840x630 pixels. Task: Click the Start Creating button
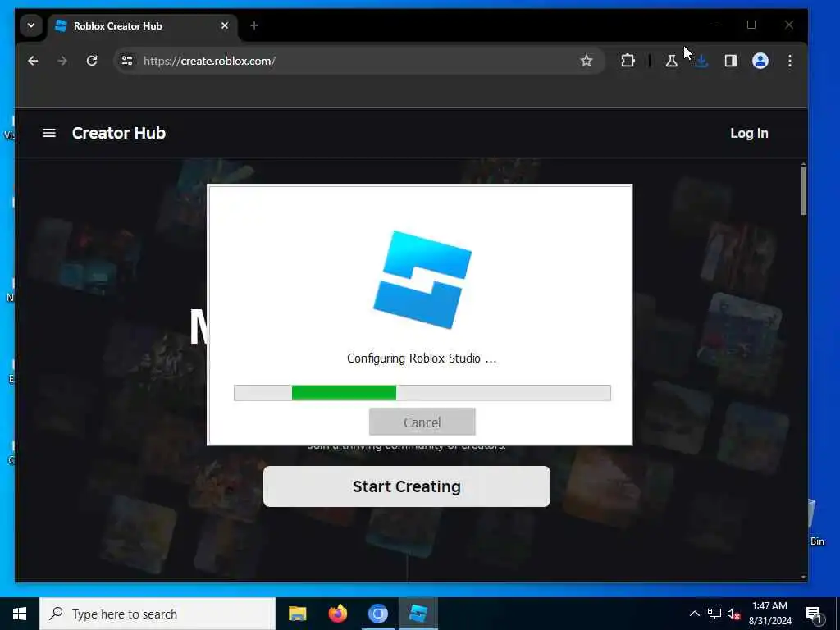click(x=407, y=486)
